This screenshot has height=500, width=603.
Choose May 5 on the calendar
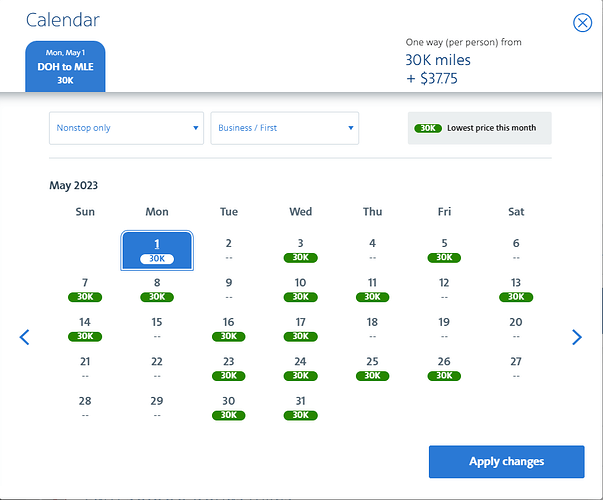coord(444,250)
